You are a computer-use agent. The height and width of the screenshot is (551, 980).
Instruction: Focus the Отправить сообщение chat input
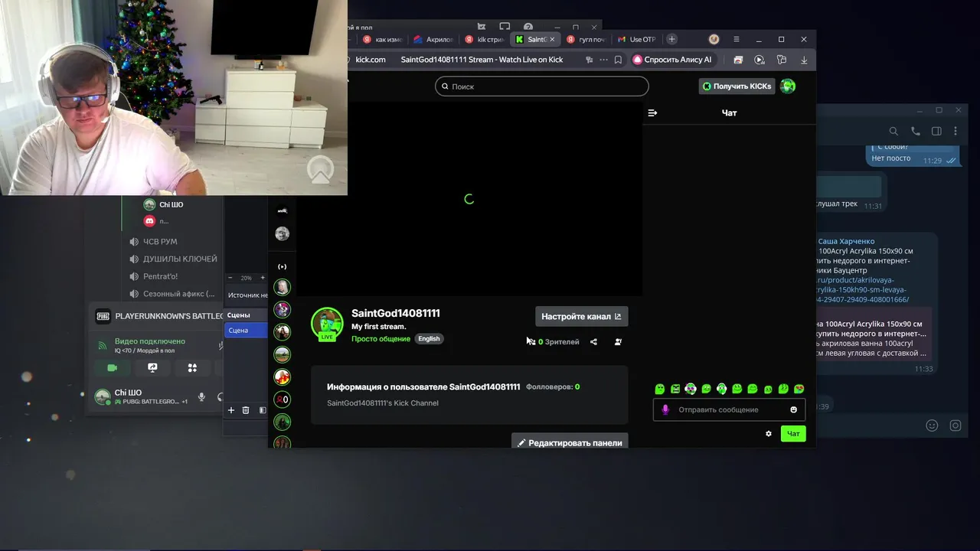(728, 409)
